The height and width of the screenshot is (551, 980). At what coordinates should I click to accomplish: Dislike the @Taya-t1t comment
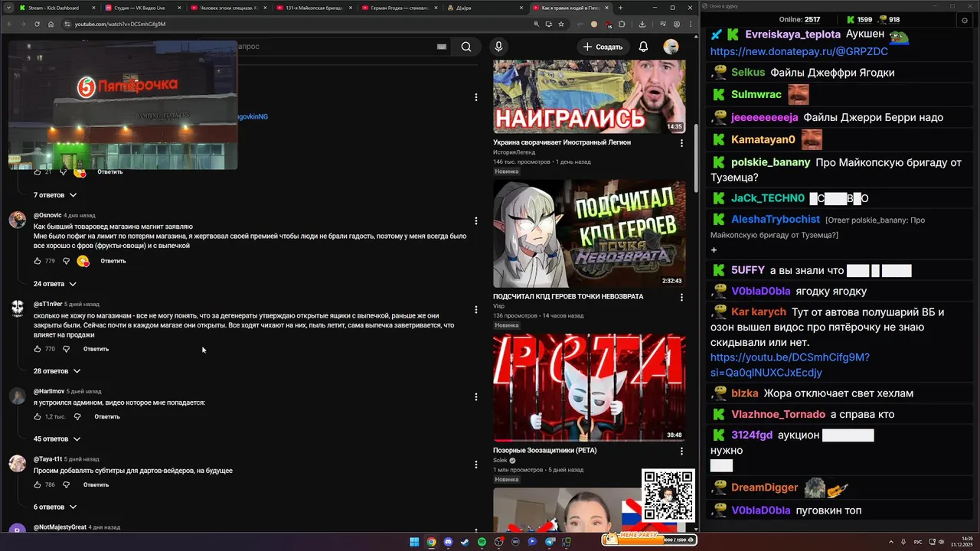pyautogui.click(x=67, y=485)
